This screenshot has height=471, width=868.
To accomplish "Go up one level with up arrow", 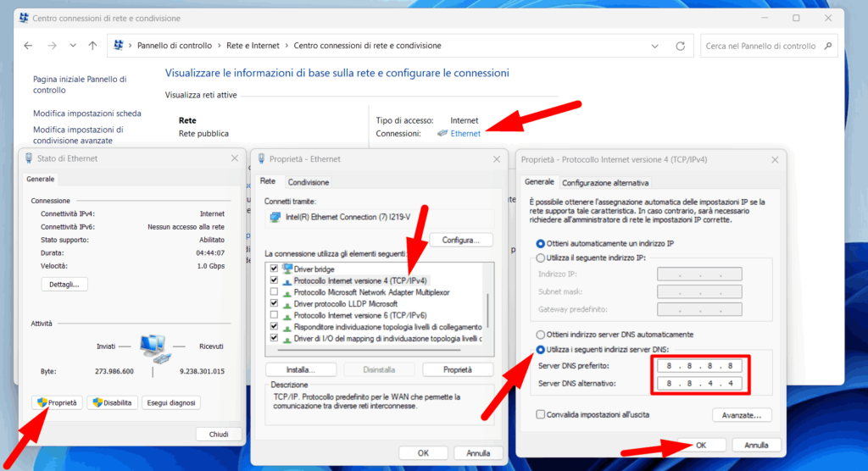I will [92, 46].
